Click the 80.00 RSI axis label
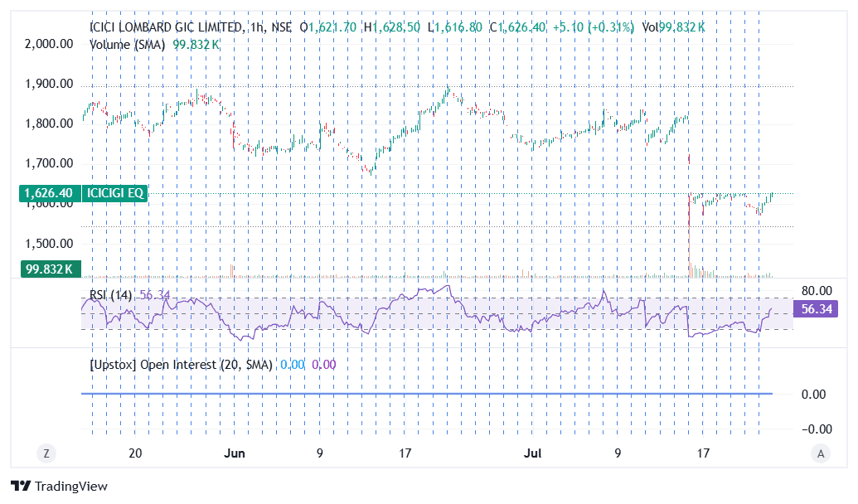858x504 pixels. pyautogui.click(x=817, y=291)
